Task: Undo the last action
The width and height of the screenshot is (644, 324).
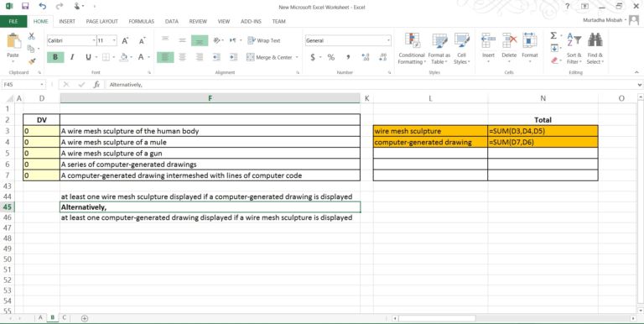Action: pyautogui.click(x=42, y=6)
